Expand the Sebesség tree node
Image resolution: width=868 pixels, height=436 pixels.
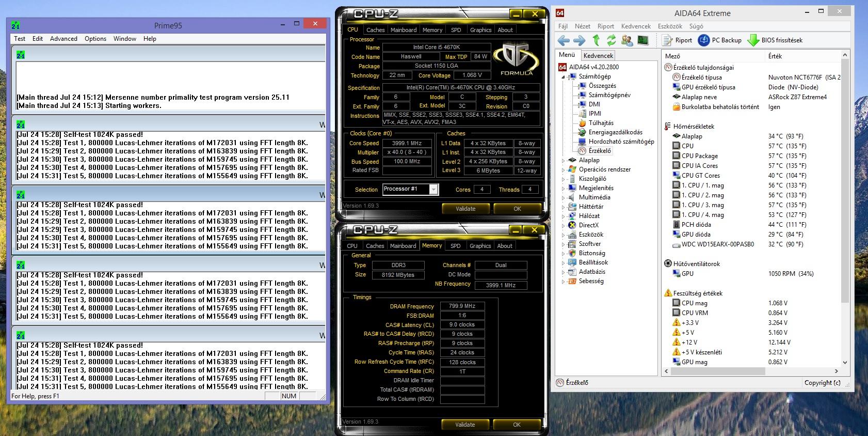tap(563, 282)
